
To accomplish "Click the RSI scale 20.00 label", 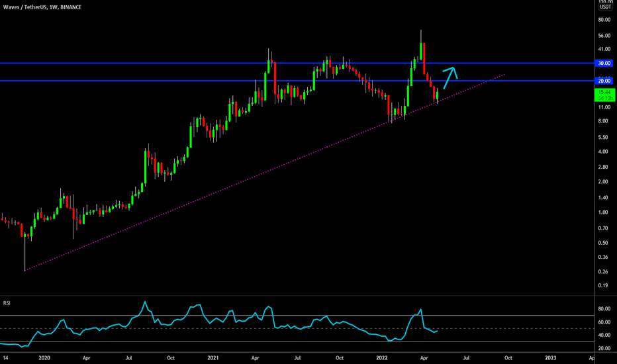I will click(x=604, y=348).
